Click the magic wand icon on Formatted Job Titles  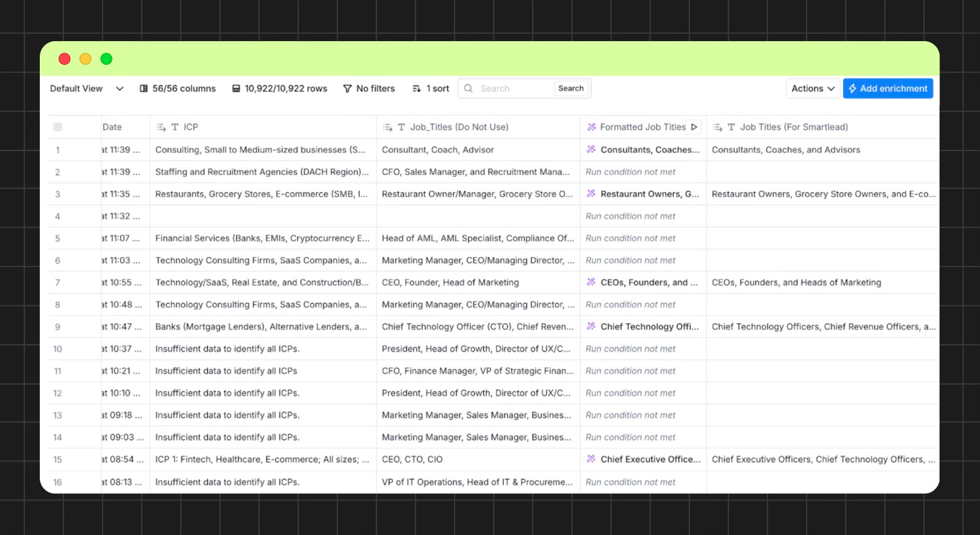591,127
